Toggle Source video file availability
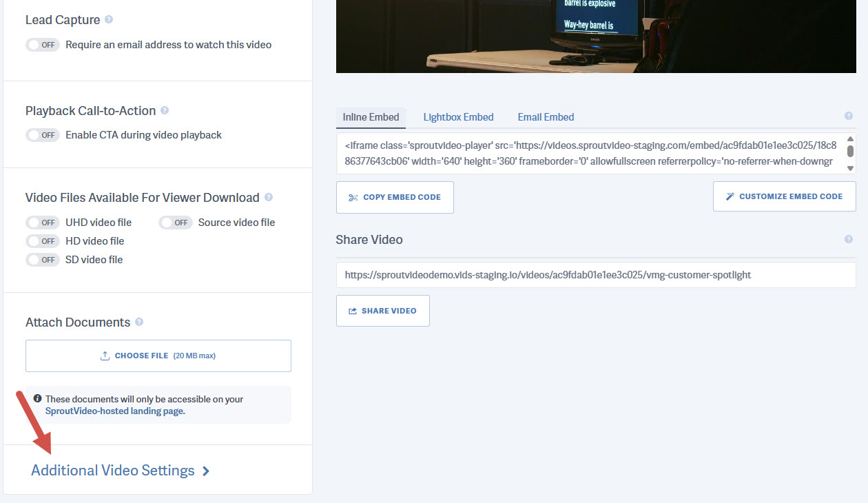The width and height of the screenshot is (868, 503). 175,222
